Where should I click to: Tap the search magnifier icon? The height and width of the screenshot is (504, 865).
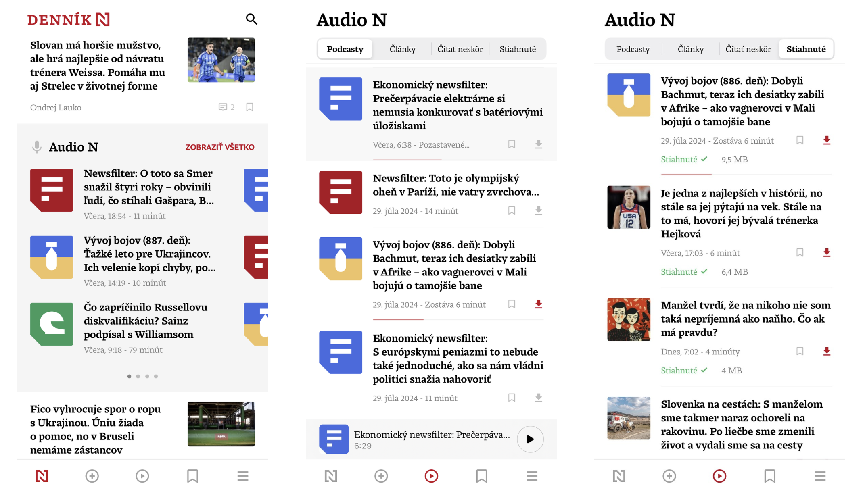pyautogui.click(x=251, y=19)
